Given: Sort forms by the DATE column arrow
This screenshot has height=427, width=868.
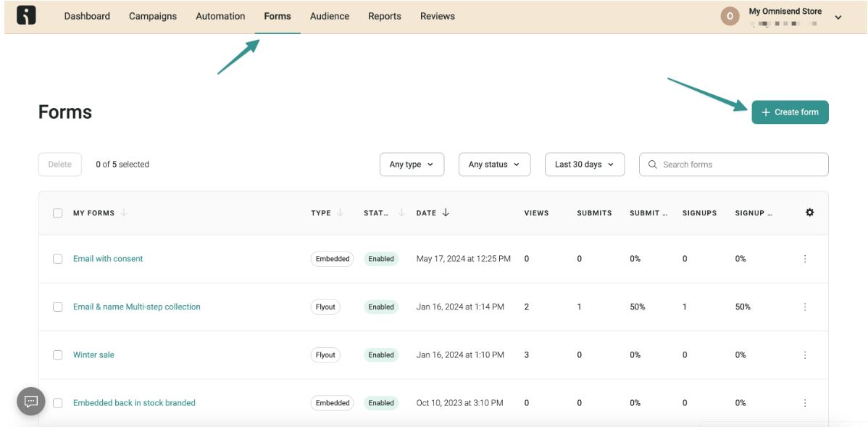Looking at the screenshot, I should click(446, 211).
